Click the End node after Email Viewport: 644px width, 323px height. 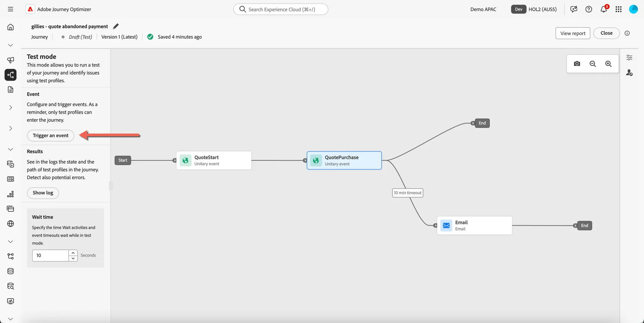[584, 226]
